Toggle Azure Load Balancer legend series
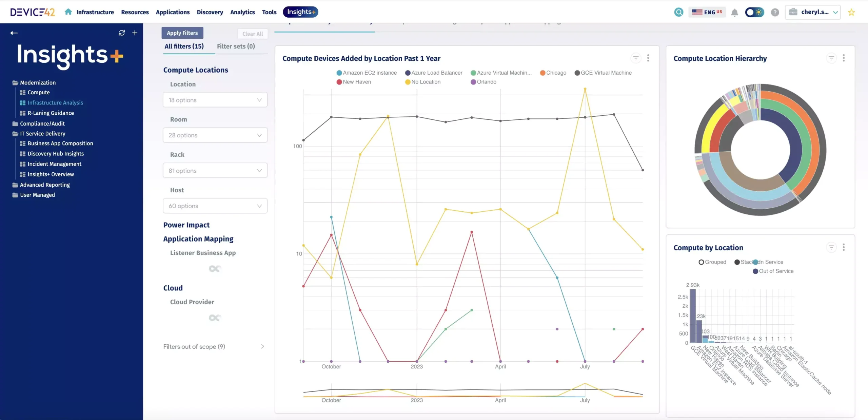 pos(434,73)
